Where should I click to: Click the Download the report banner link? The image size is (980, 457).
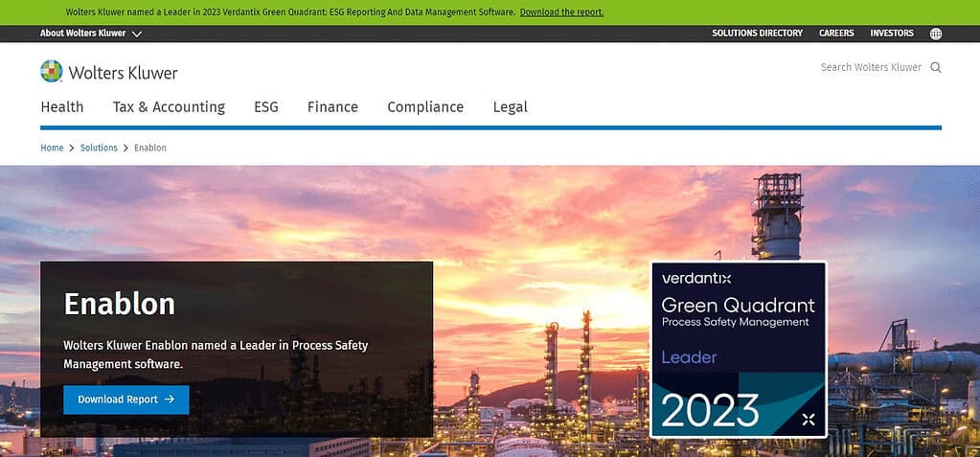click(x=562, y=11)
